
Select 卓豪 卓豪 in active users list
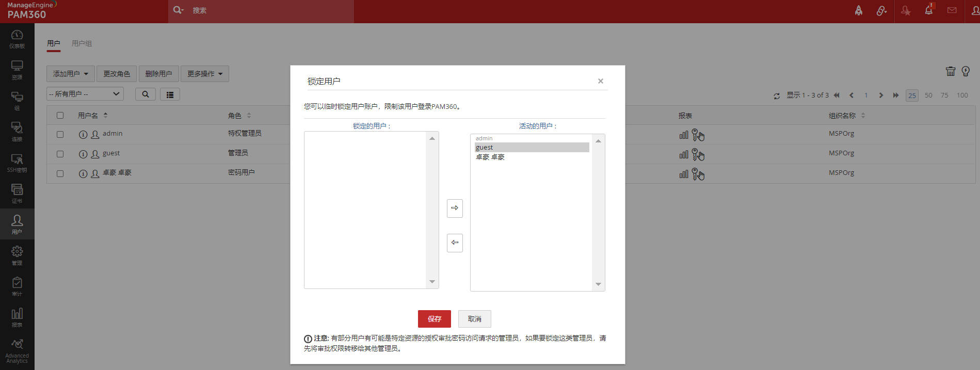click(532, 157)
